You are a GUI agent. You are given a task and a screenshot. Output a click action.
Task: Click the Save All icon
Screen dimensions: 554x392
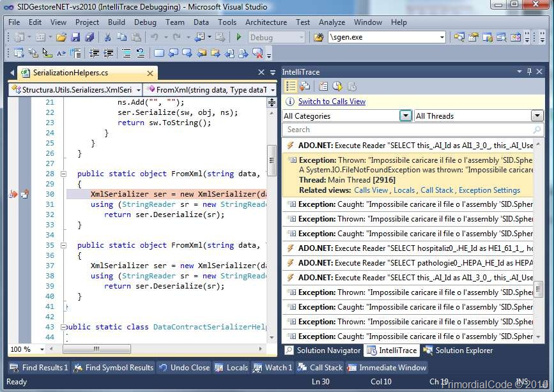89,37
